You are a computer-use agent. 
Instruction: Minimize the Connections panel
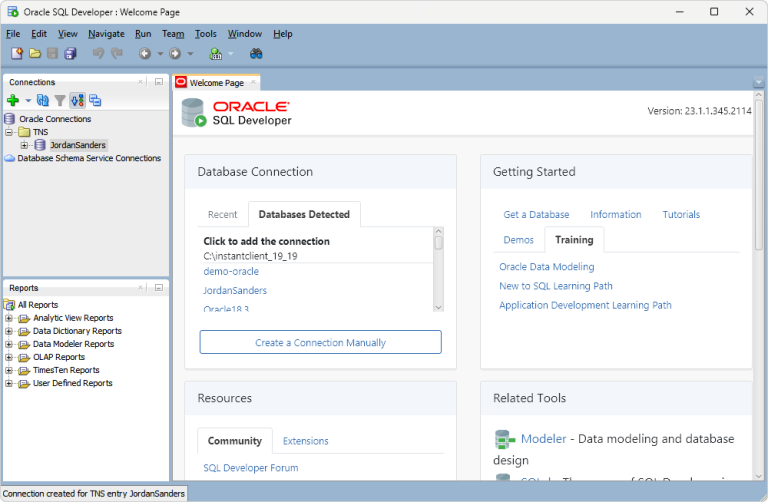click(x=158, y=82)
